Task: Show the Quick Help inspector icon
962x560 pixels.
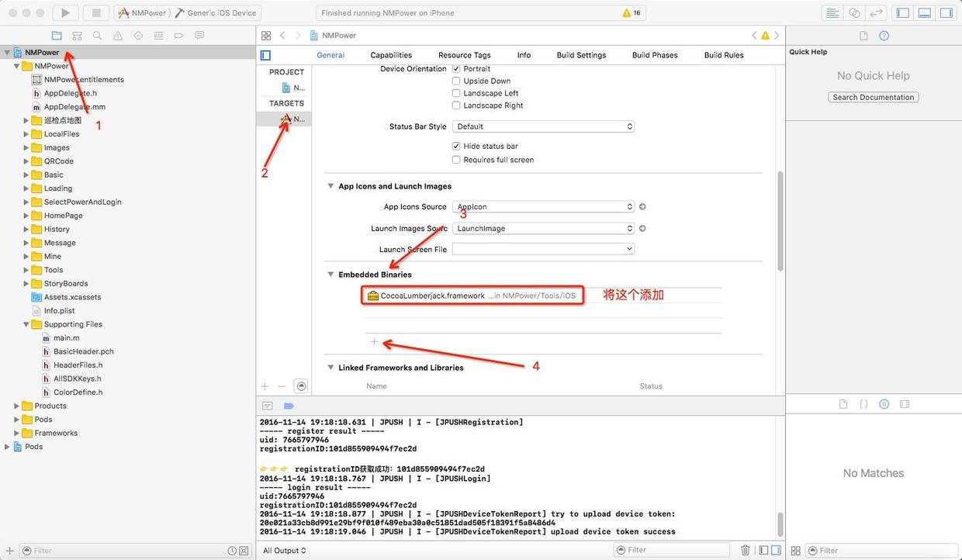Action: (884, 36)
